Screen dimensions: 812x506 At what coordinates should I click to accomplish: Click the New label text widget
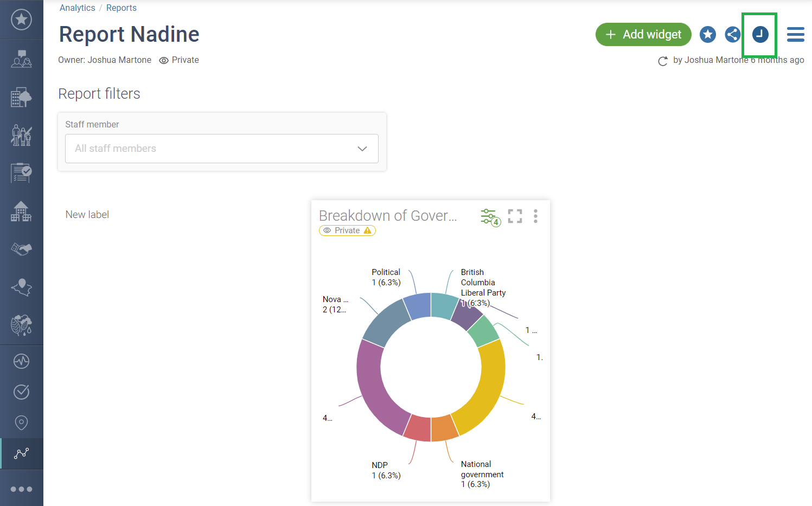tap(87, 215)
